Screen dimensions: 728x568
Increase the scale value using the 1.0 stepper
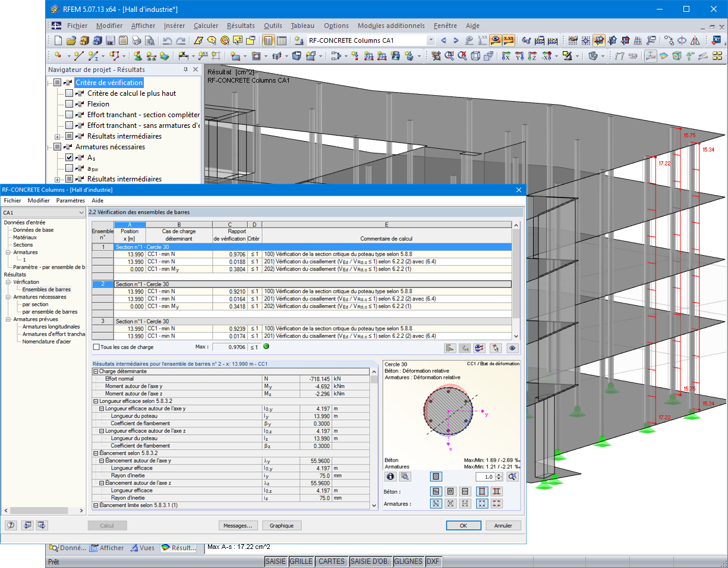[499, 474]
